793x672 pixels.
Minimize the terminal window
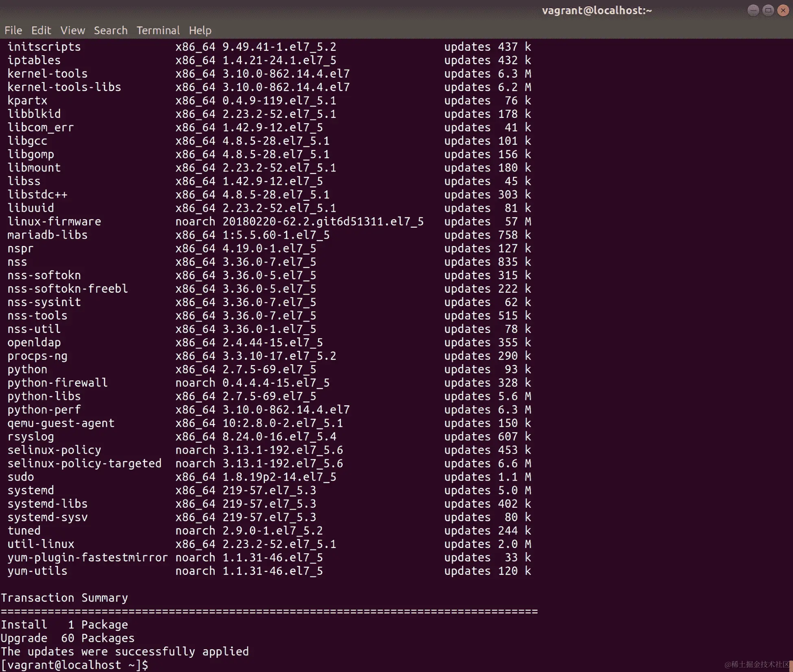click(753, 11)
